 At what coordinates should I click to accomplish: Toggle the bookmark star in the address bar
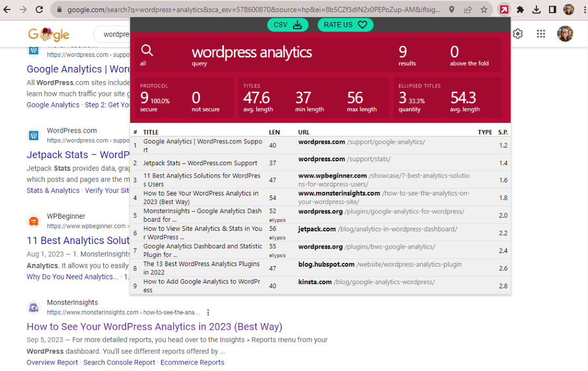point(484,9)
